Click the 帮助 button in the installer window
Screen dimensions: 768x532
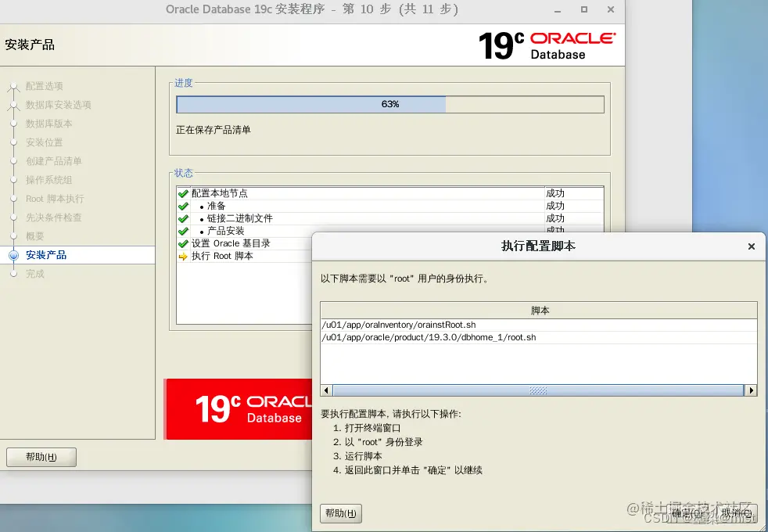pyautogui.click(x=41, y=457)
